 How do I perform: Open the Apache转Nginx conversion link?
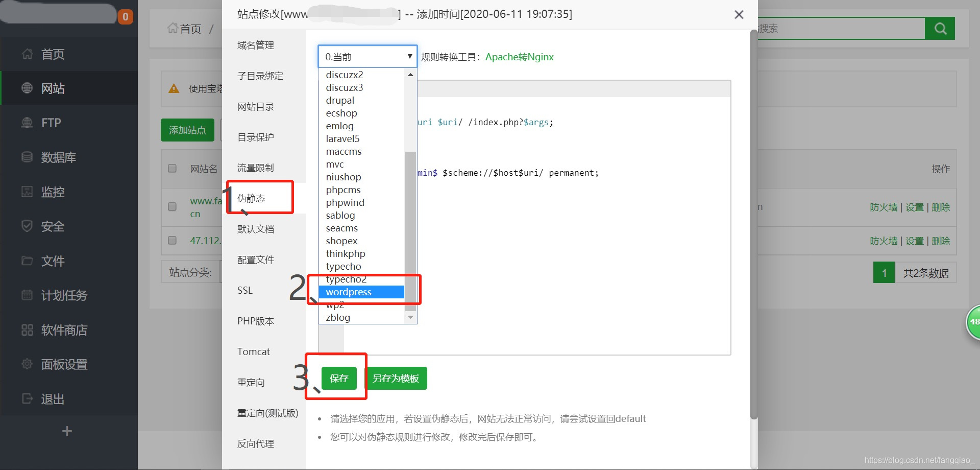coord(519,57)
